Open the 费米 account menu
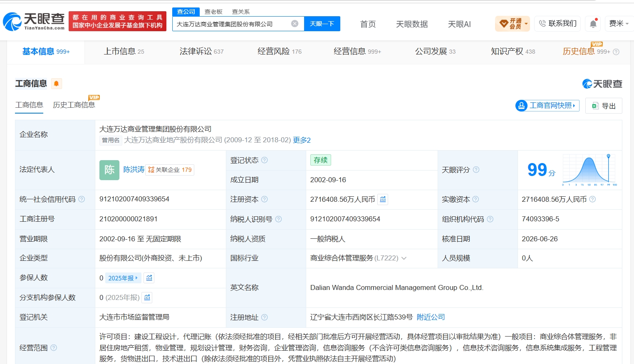 (619, 24)
